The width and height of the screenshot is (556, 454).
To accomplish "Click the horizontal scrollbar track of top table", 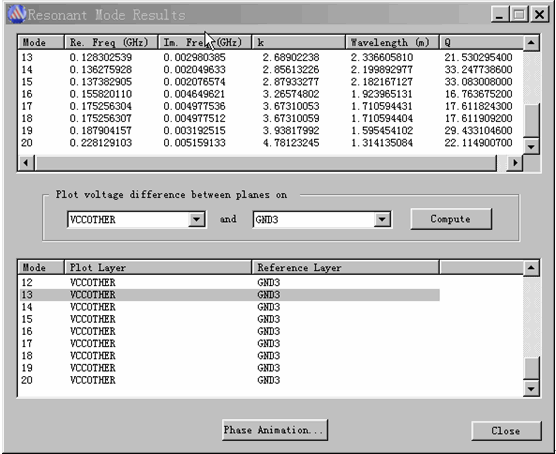I will click(x=265, y=163).
